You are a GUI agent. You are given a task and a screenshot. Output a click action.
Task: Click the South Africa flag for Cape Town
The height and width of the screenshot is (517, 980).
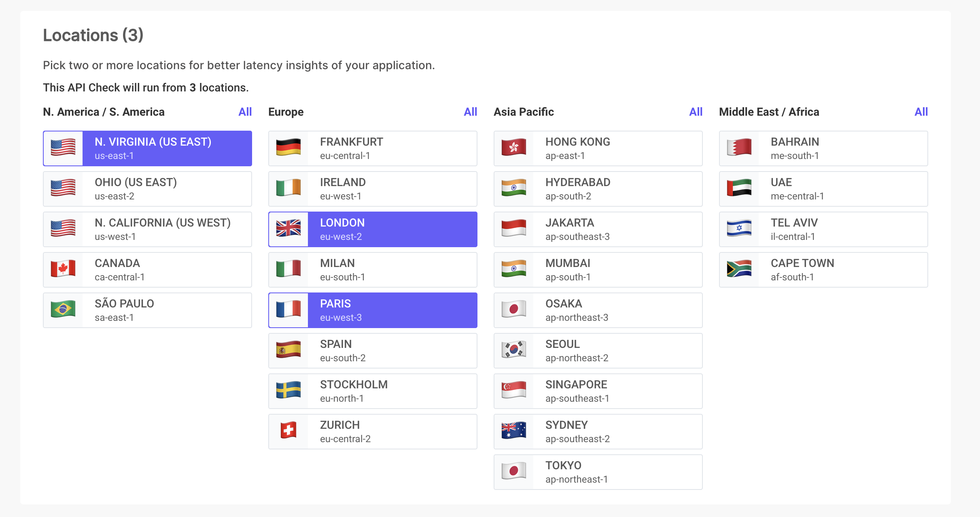pyautogui.click(x=739, y=269)
